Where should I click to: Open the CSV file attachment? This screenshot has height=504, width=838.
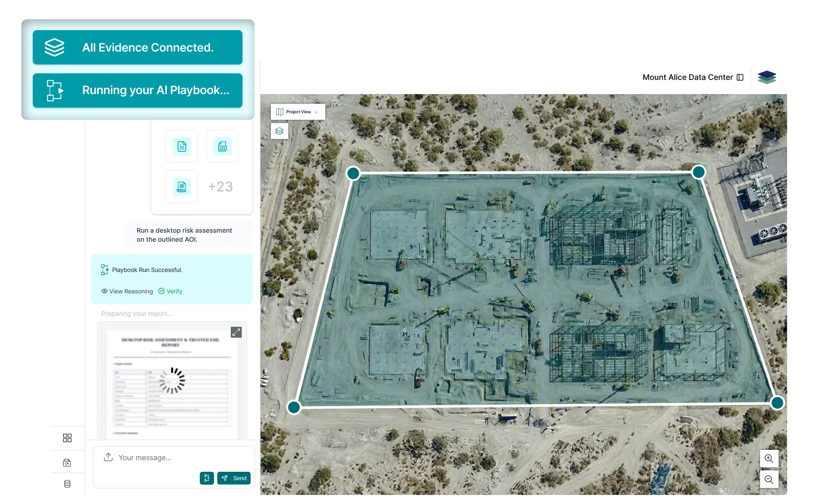[222, 146]
